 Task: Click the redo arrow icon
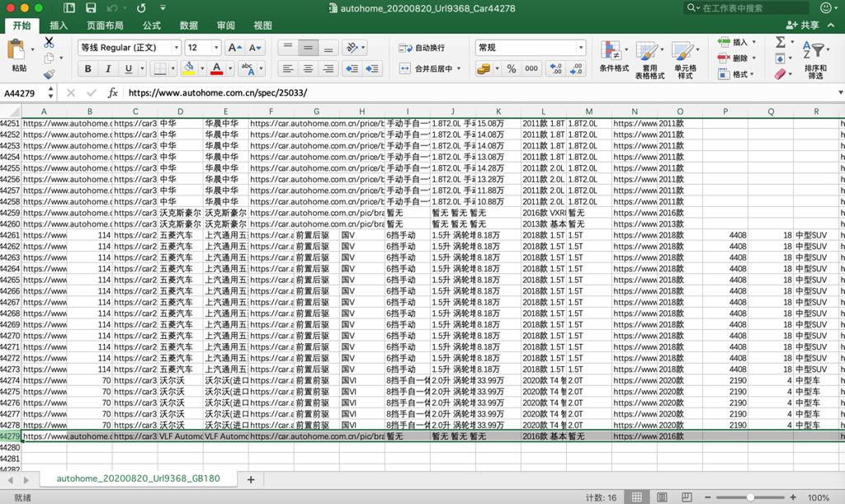coord(141,8)
